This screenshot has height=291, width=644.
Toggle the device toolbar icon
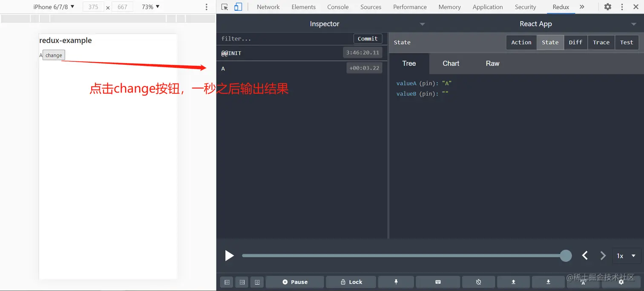point(238,7)
